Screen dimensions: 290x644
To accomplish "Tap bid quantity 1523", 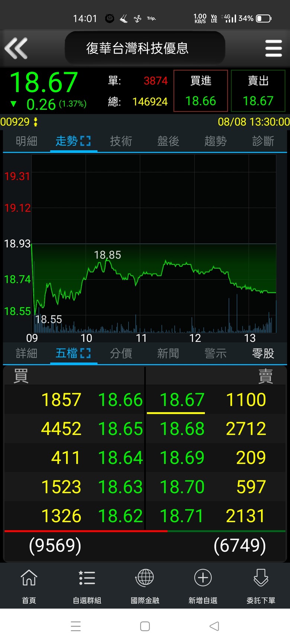I will tap(61, 487).
